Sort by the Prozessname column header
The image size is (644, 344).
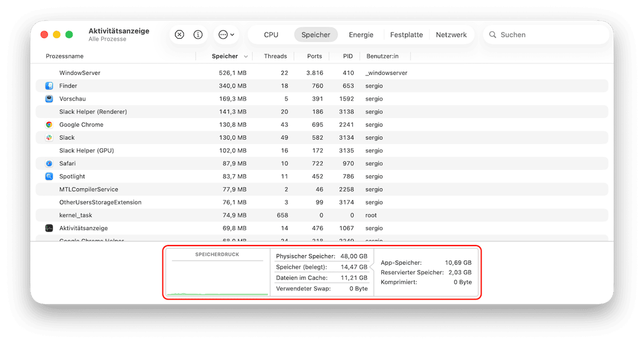point(65,56)
